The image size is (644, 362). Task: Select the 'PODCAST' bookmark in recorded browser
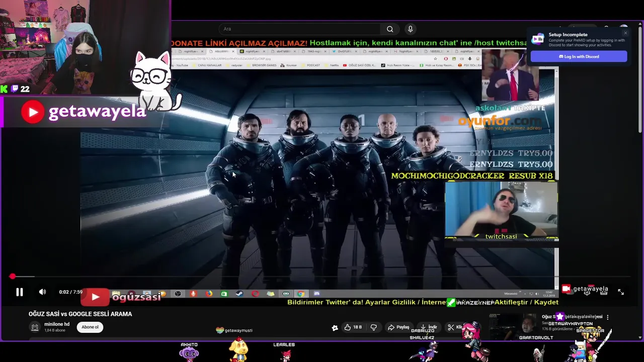click(311, 65)
